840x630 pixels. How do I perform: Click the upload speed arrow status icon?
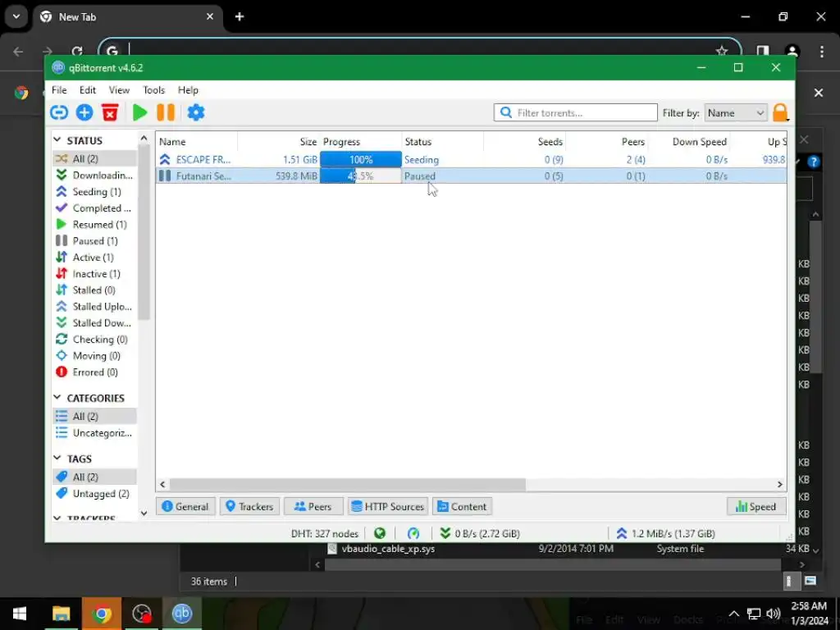(622, 533)
